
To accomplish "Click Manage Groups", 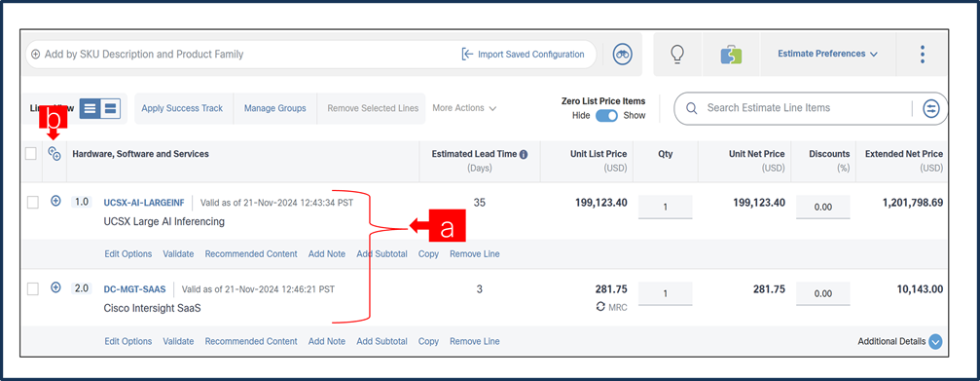I will pyautogui.click(x=275, y=108).
